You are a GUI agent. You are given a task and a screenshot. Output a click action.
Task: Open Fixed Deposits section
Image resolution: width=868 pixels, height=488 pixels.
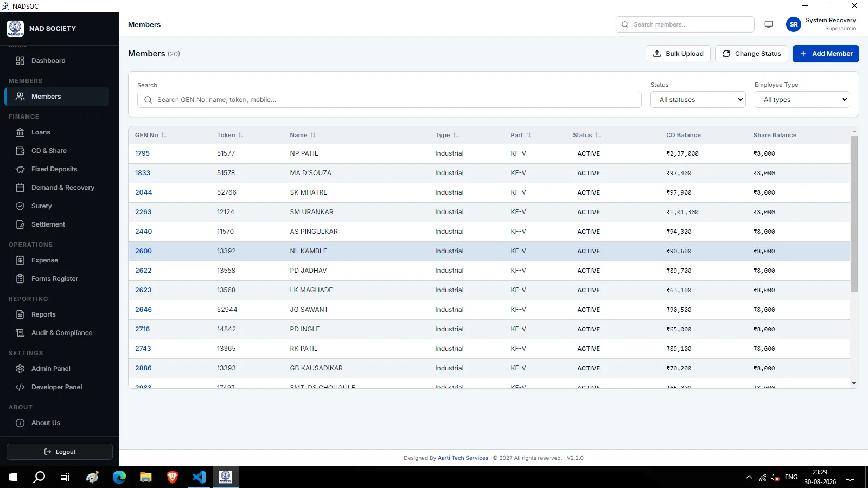pos(57,169)
